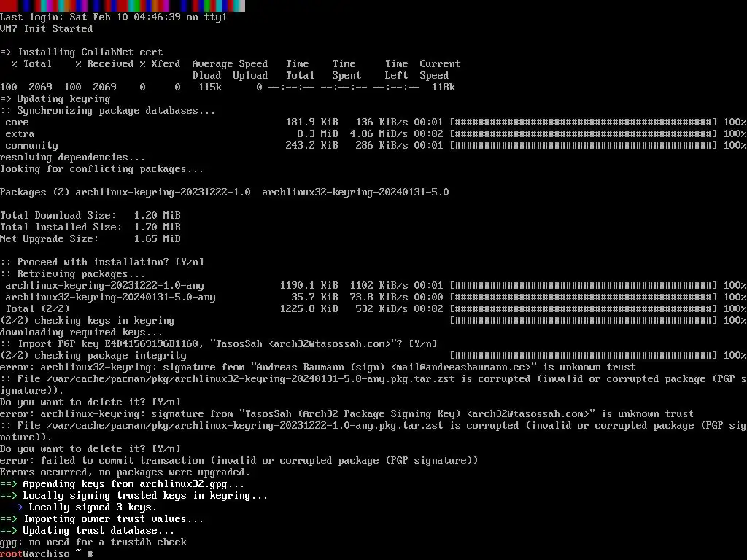Click the 'Total (2/2)' download row label
Screen dimensions: 747x560
tap(38, 309)
